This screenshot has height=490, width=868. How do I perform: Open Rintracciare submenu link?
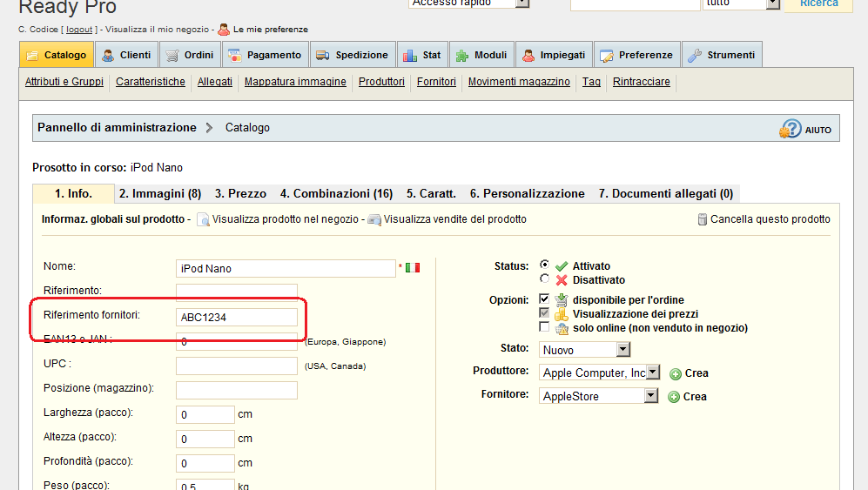[642, 82]
